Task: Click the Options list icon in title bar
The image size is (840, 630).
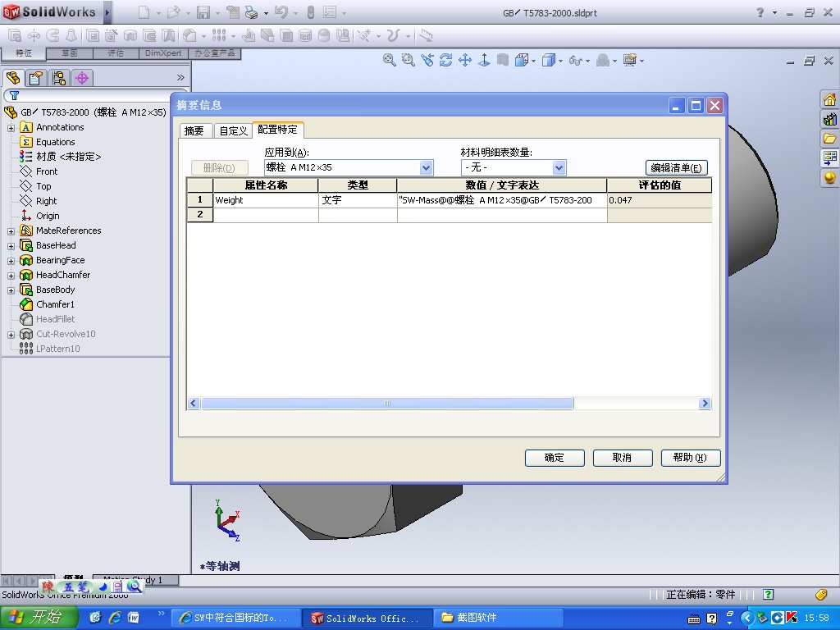Action: tap(330, 12)
